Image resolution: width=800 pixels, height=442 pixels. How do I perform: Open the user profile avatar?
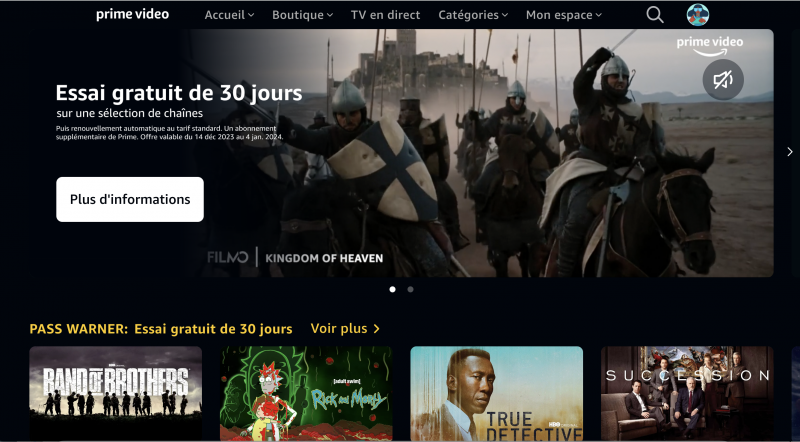[697, 15]
